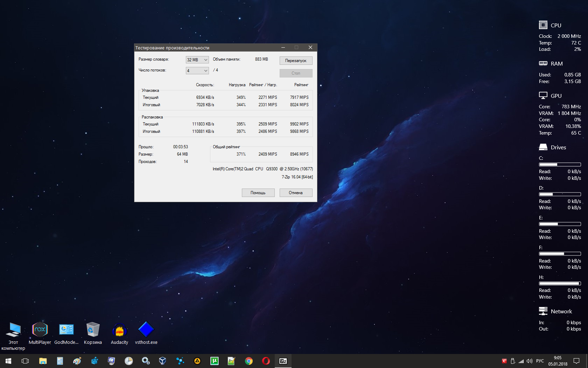The image size is (588, 368).
Task: Click the compression speed 6934 KB/s
Action: [205, 97]
